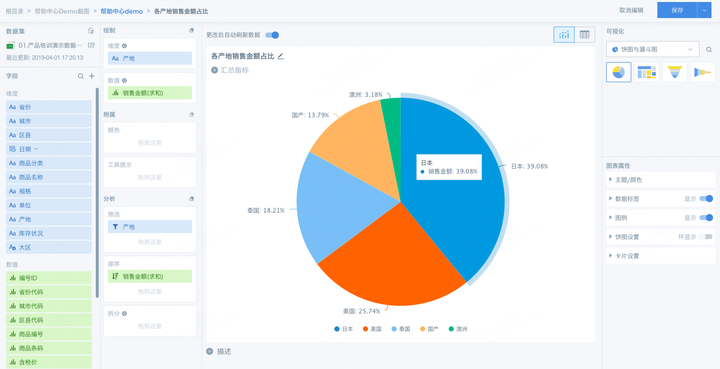This screenshot has width=720, height=369.
Task: Choose the funnel chart icon
Action: [x=675, y=72]
